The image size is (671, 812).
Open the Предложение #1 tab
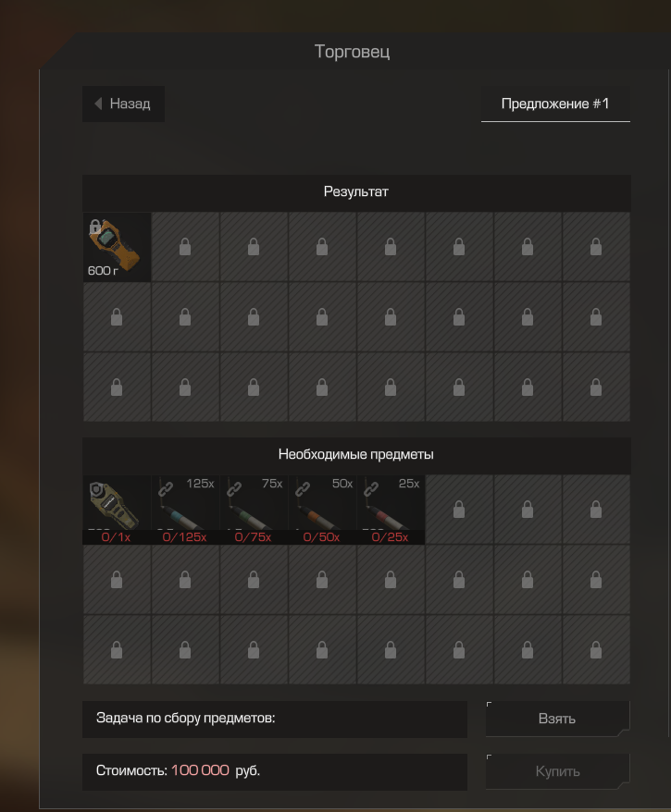[555, 105]
